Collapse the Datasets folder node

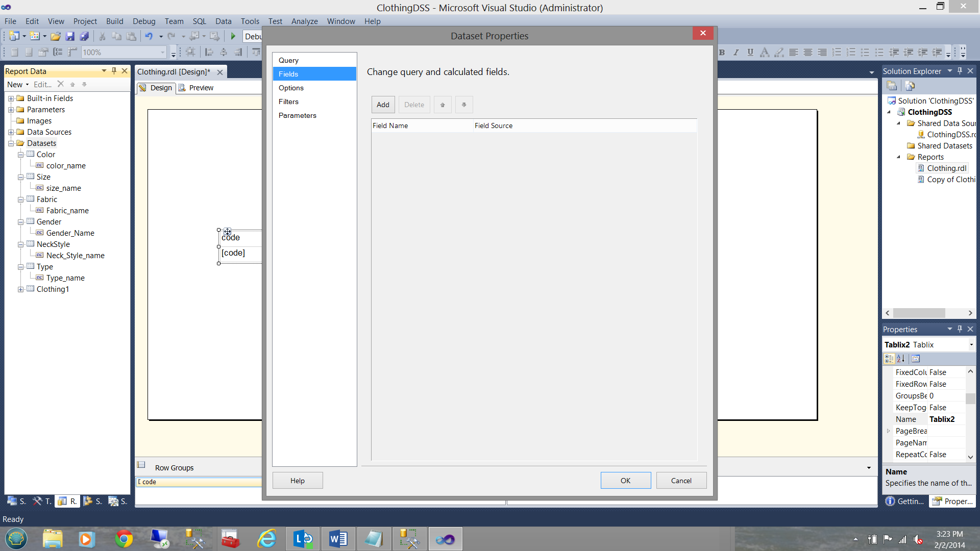click(x=11, y=143)
